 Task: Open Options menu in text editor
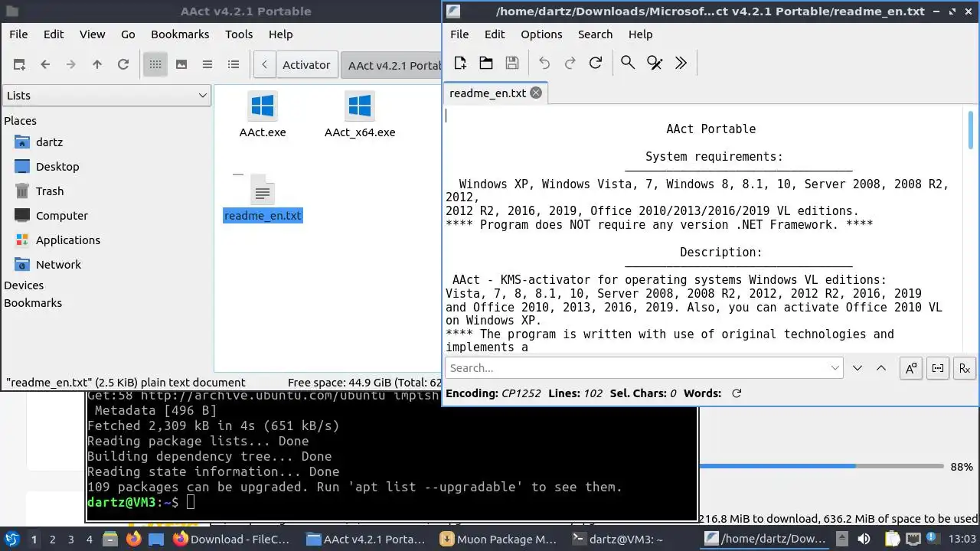point(541,34)
